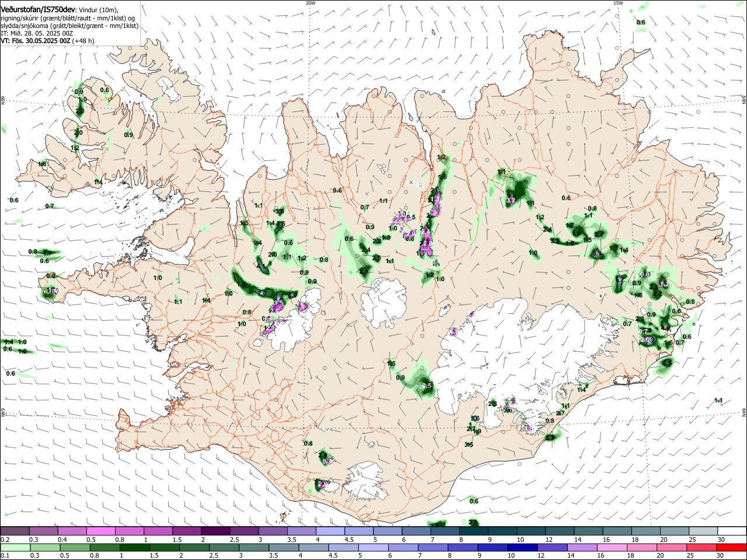Click the 'IT: Mið. 28. 05. 2025 00Z' line

point(37,33)
